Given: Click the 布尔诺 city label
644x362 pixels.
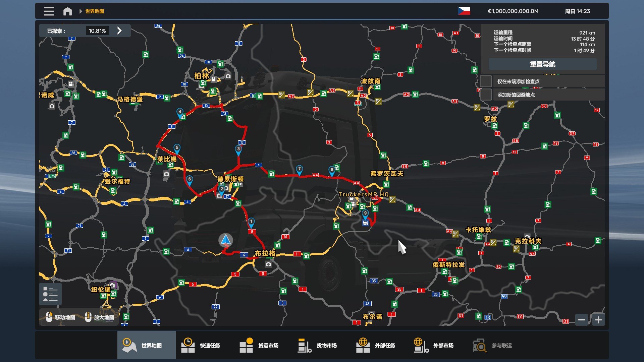Looking at the screenshot, I should [373, 317].
